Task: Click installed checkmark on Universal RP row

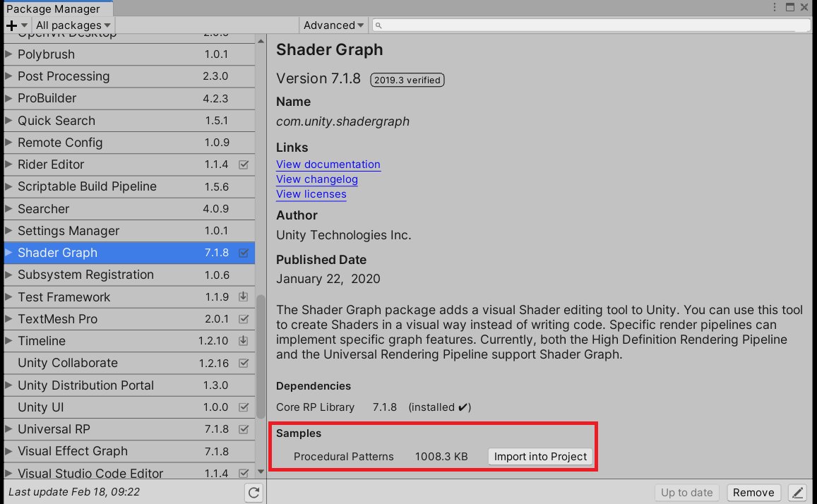Action: [x=244, y=429]
